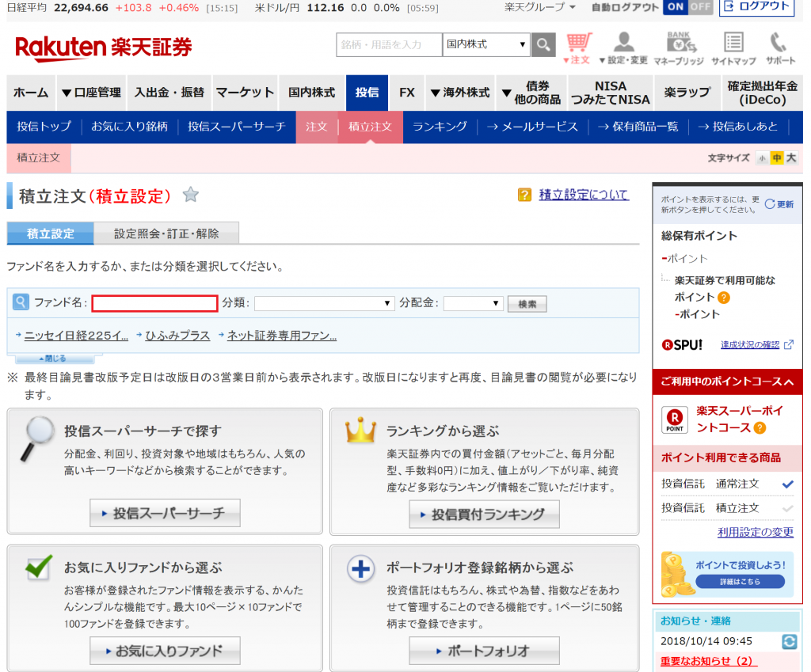Click the ファンド名 input field
Viewport: 811px width, 672px height.
(x=154, y=303)
